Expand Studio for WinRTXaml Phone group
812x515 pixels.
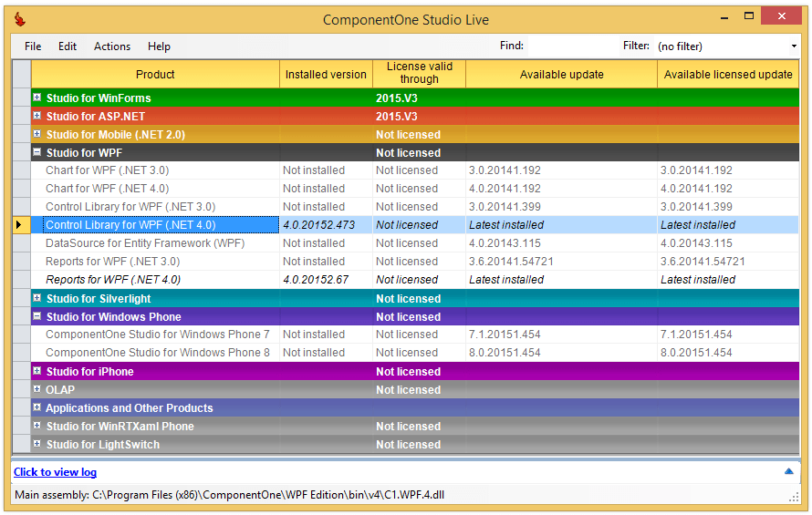click(36, 426)
